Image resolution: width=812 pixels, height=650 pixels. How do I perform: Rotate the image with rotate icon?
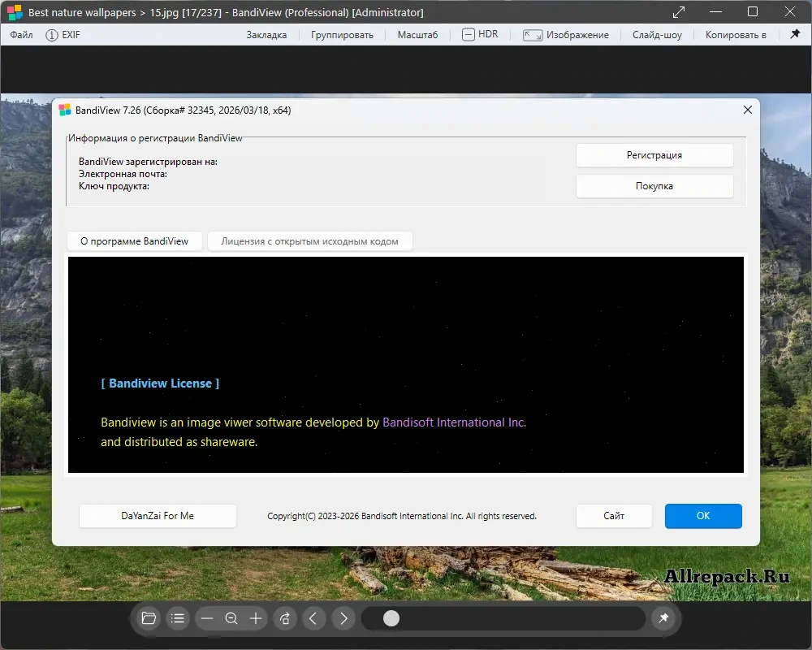click(285, 618)
